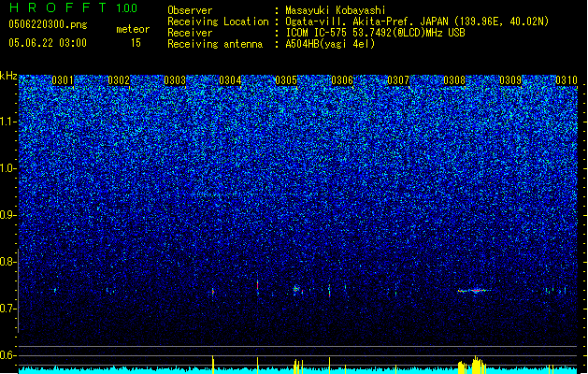The width and height of the screenshot is (588, 374).
Task: Click the 0310 time marker
Action: (566, 80)
